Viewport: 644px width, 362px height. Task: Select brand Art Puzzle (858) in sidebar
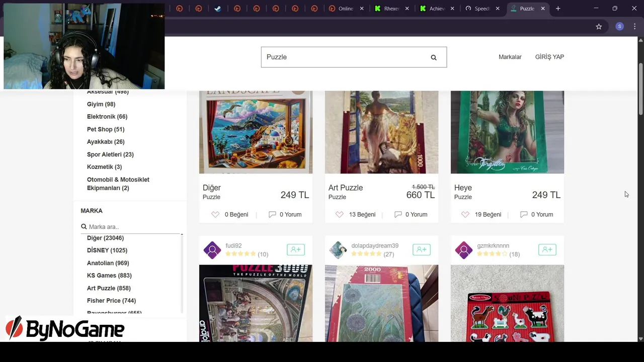[x=109, y=288]
